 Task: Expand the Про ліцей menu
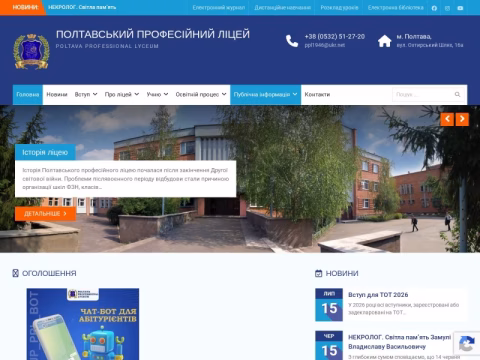point(122,95)
